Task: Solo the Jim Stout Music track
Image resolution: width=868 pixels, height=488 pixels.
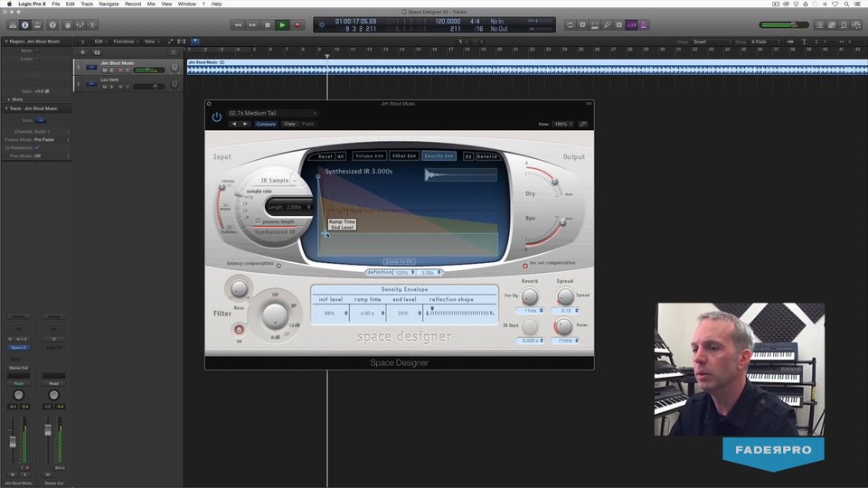Action: [111, 70]
